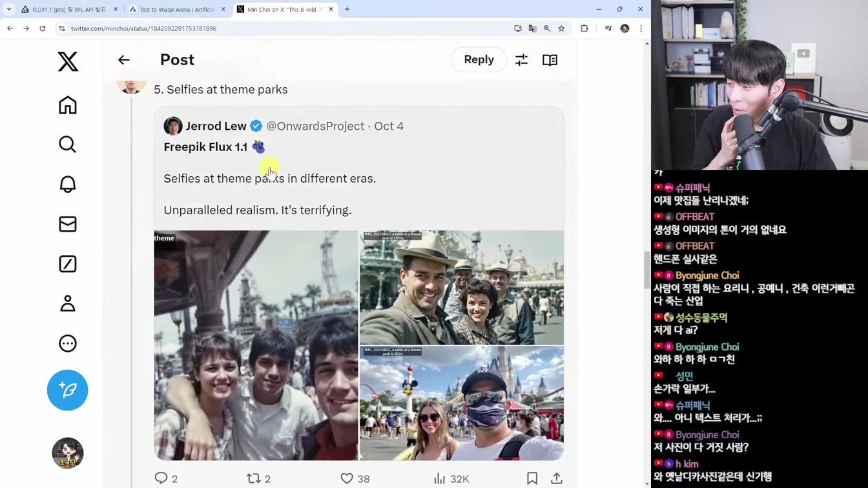The width and height of the screenshot is (868, 488).
Task: Close the Text to Image Arena tab
Action: [x=223, y=10]
